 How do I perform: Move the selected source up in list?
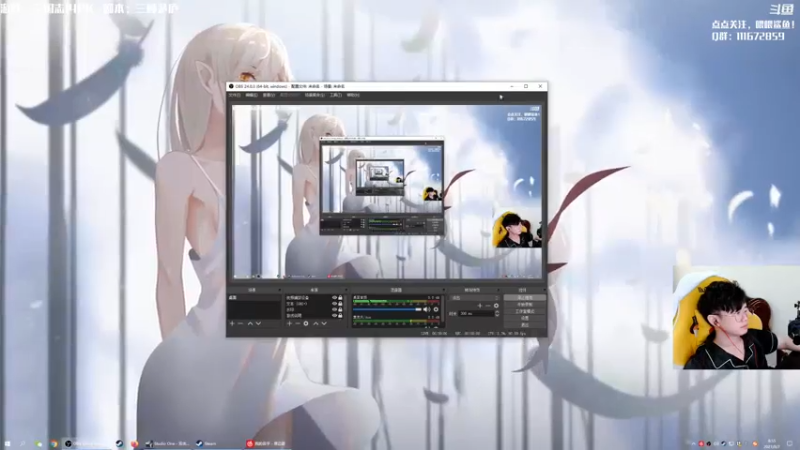click(x=316, y=323)
